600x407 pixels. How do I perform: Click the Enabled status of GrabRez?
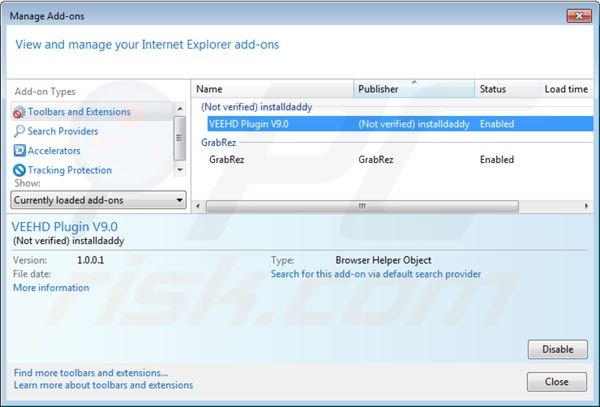(497, 160)
